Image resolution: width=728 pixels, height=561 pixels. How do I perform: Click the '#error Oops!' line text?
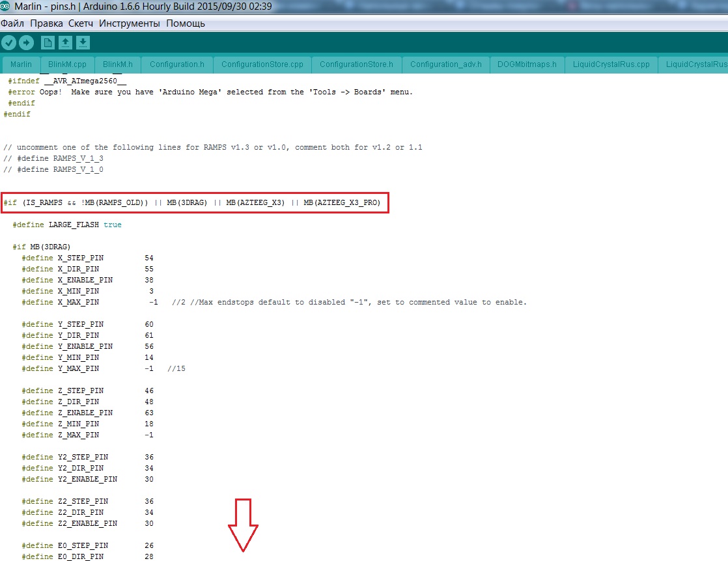pyautogui.click(x=210, y=92)
